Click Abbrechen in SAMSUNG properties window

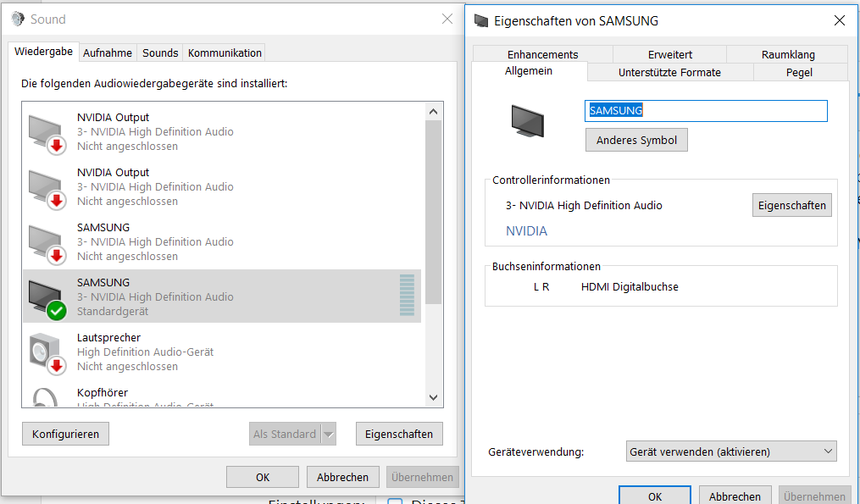click(735, 496)
